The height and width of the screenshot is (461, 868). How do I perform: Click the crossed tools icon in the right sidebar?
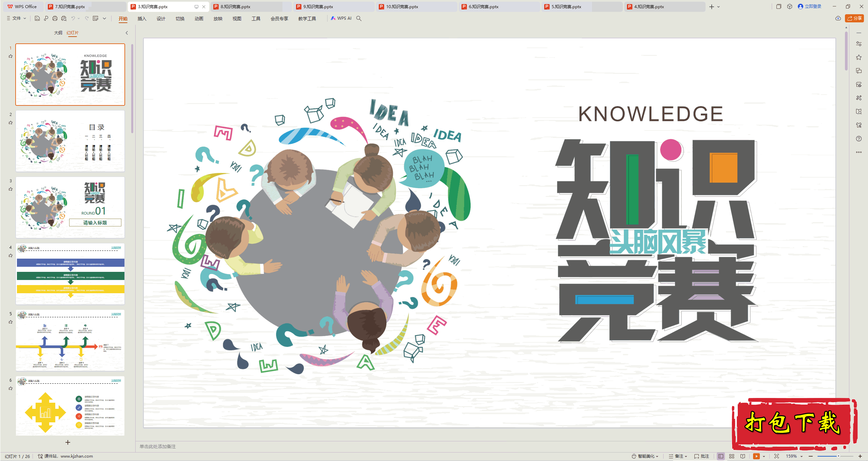pos(859,98)
